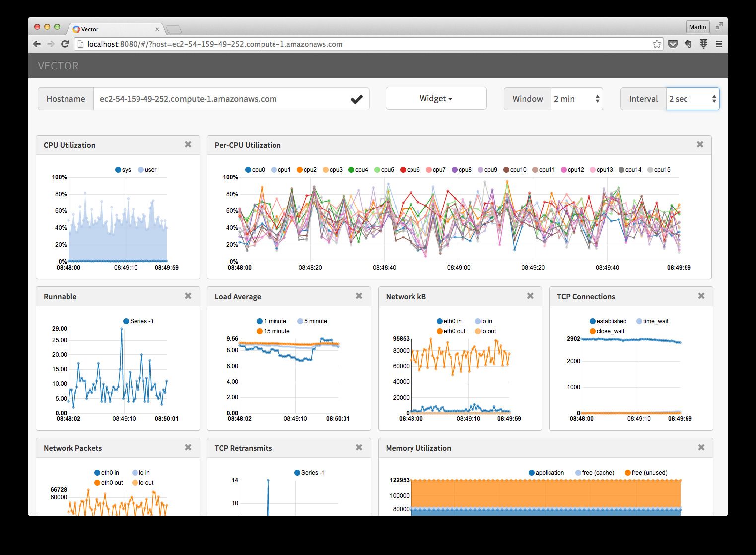Open Chrome's hamburger menu
The image size is (756, 555).
(x=718, y=44)
